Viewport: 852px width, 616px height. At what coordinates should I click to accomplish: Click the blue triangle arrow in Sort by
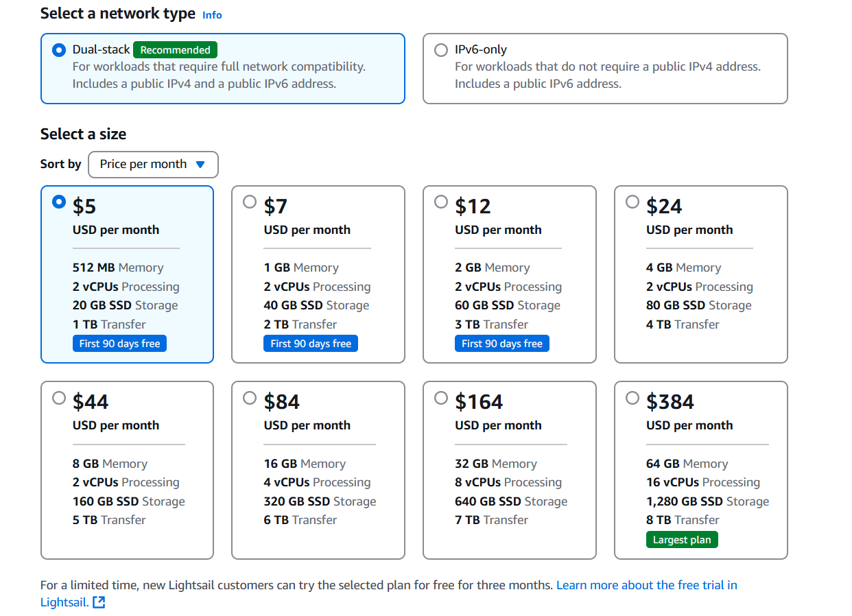200,165
